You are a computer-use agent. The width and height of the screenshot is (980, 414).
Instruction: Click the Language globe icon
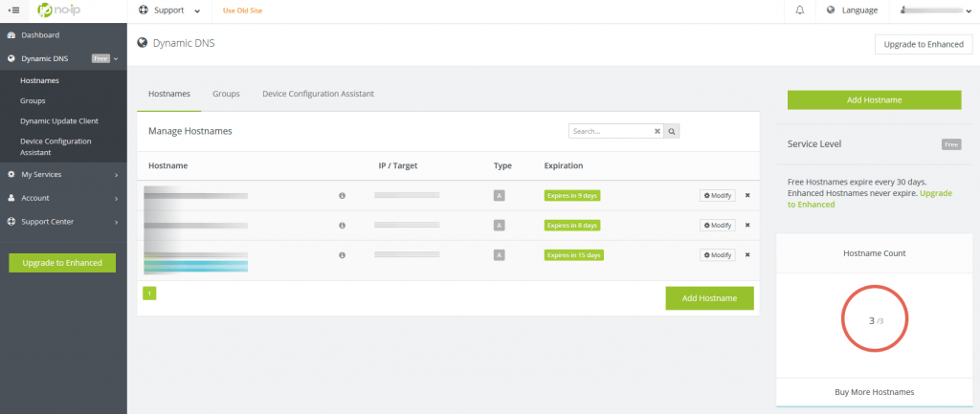[831, 11]
